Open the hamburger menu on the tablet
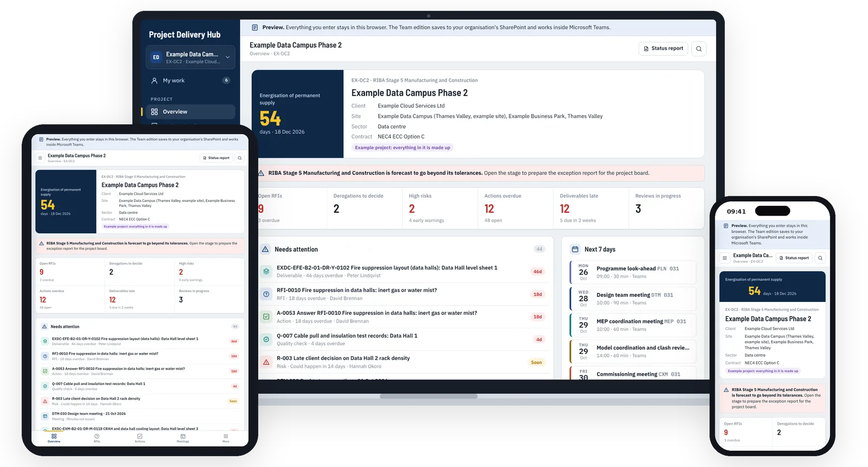The width and height of the screenshot is (868, 467). (x=40, y=158)
